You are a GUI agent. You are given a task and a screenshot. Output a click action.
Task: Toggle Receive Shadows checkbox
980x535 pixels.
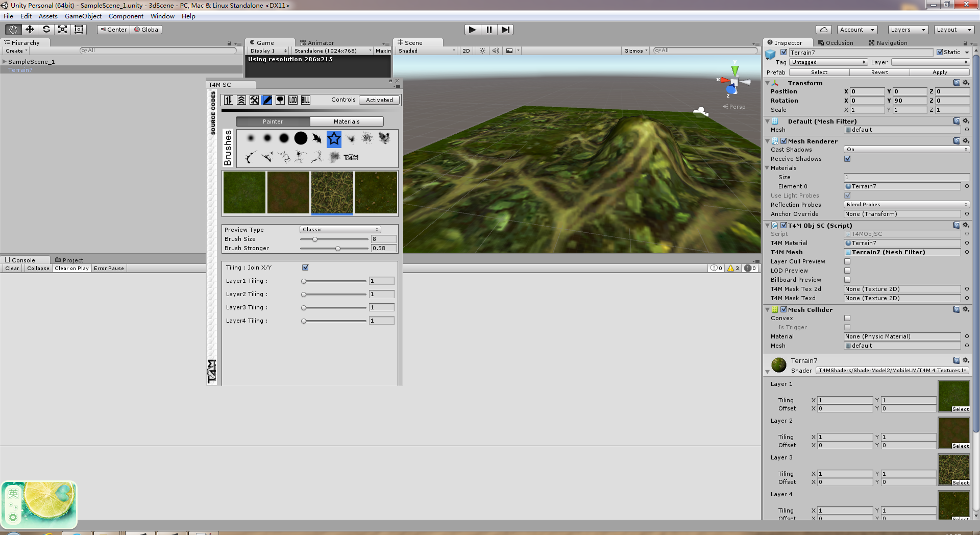click(x=847, y=159)
